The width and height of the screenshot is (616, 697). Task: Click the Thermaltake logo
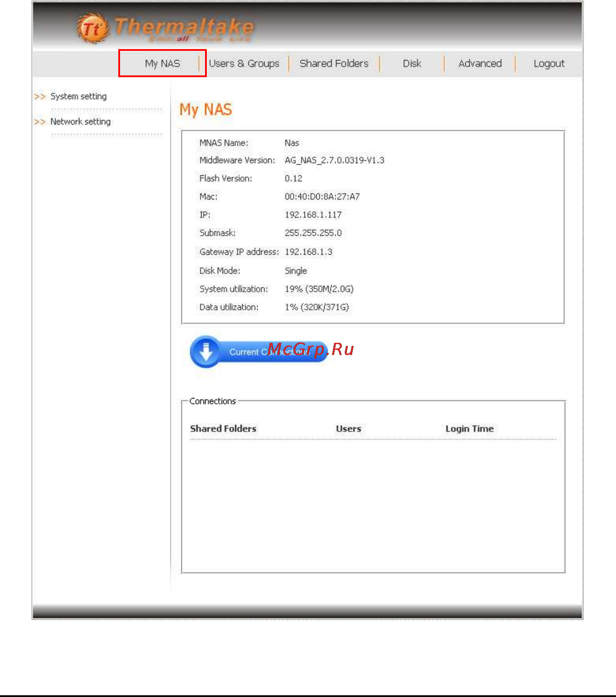(166, 28)
